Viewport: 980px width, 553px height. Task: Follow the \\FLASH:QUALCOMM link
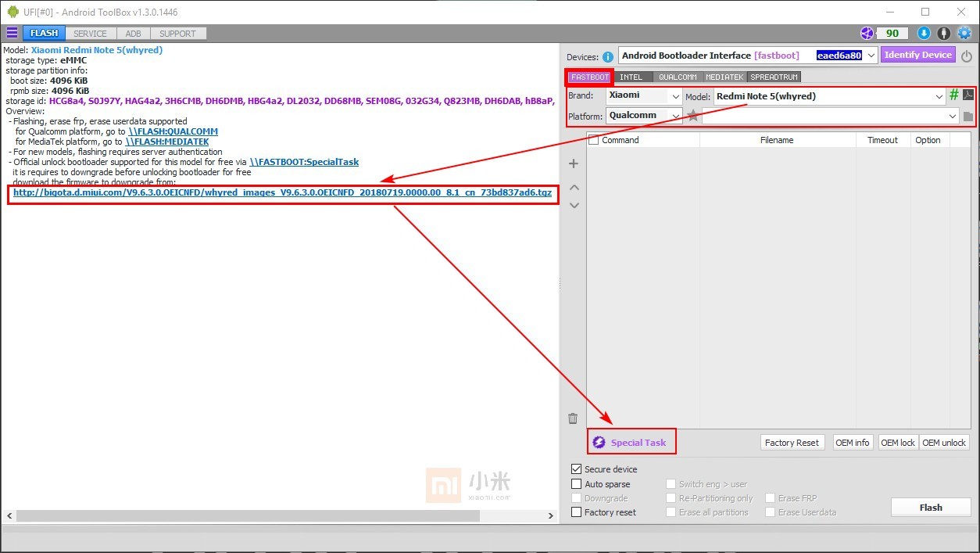(x=173, y=131)
